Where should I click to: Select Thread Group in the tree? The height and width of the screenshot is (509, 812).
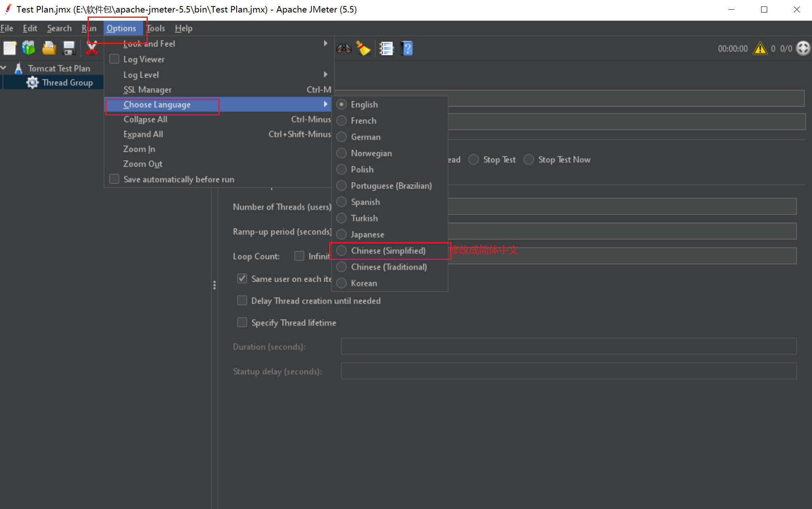click(67, 83)
